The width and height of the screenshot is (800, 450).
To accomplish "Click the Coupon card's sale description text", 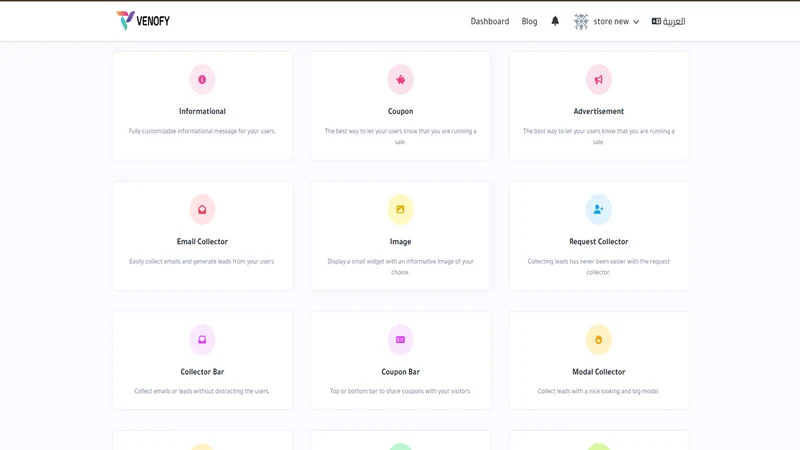I will pos(401,137).
